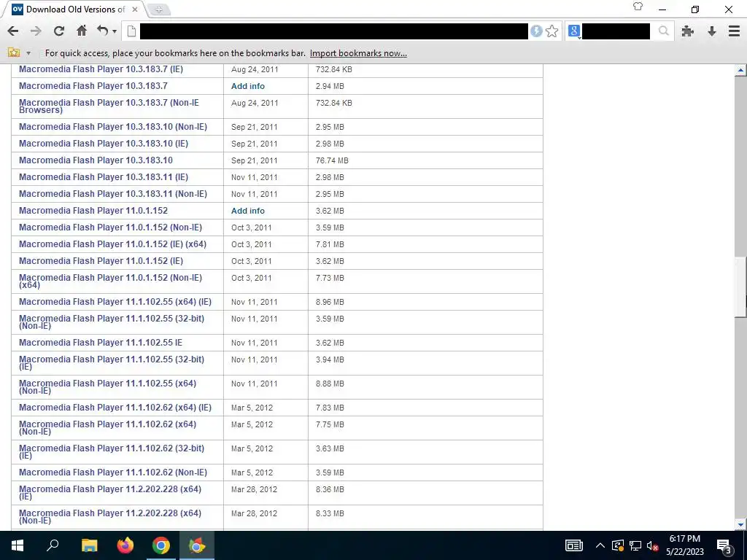Click the scroll up arrow of page scrollbar
Viewport: 747px width, 560px height.
[740, 71]
